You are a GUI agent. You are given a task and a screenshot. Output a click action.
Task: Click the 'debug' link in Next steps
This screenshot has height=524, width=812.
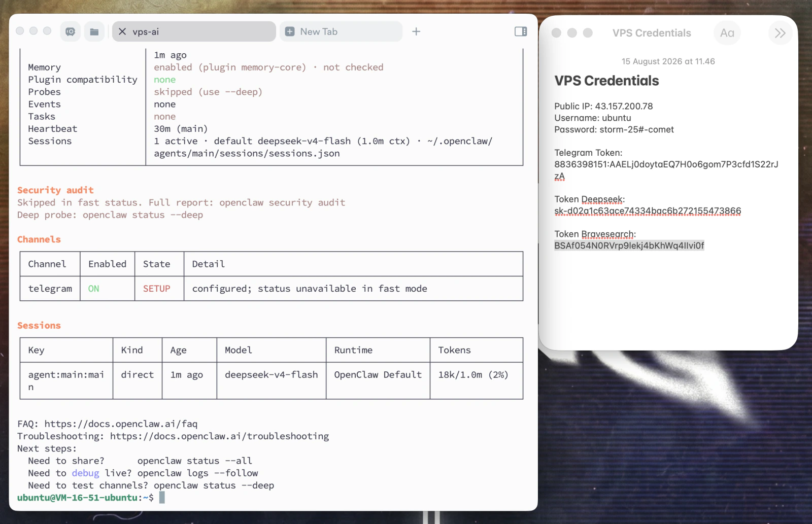coord(85,473)
